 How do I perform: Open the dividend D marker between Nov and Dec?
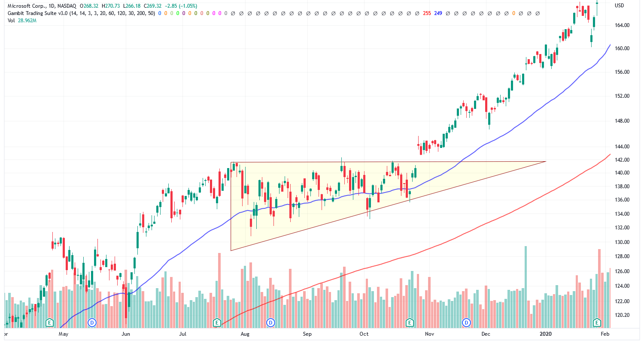467,322
